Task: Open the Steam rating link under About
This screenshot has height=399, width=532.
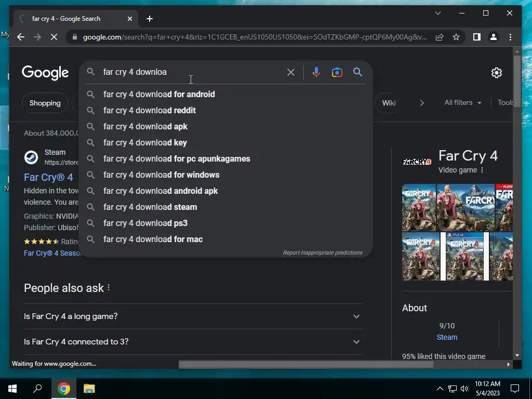Action: 447,337
